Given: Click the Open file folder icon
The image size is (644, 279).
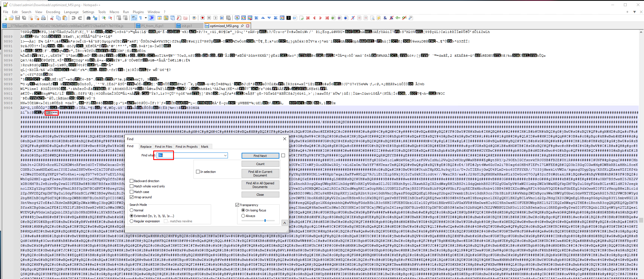Looking at the screenshot, I should (11, 18).
